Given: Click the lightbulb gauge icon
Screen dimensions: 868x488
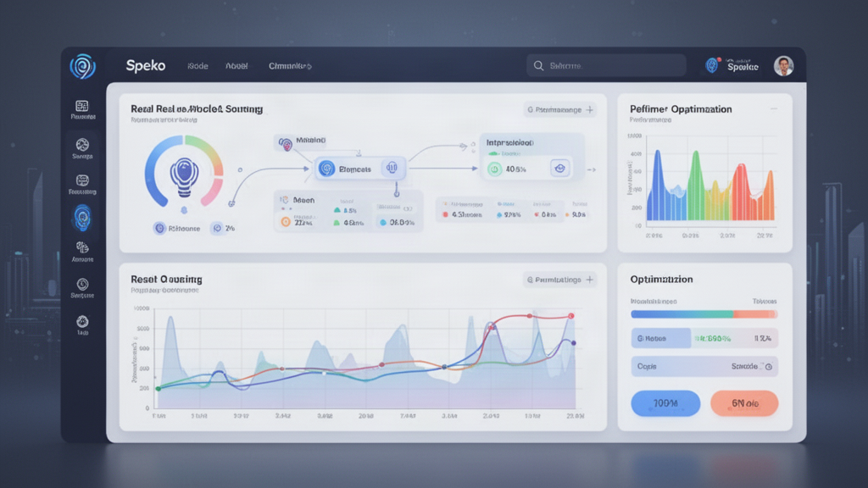Looking at the screenshot, I should coord(184,176).
